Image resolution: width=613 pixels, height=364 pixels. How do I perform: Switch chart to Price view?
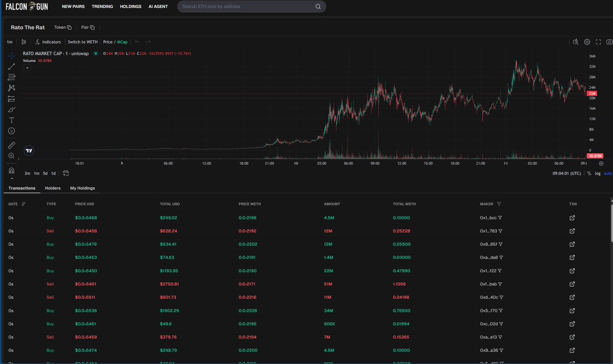click(x=107, y=42)
